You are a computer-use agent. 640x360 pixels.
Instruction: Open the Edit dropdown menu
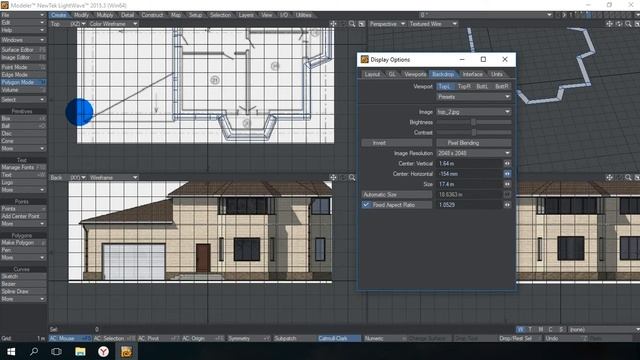pos(23,22)
